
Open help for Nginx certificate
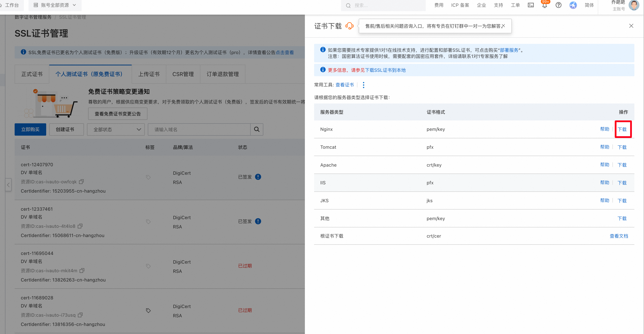605,129
